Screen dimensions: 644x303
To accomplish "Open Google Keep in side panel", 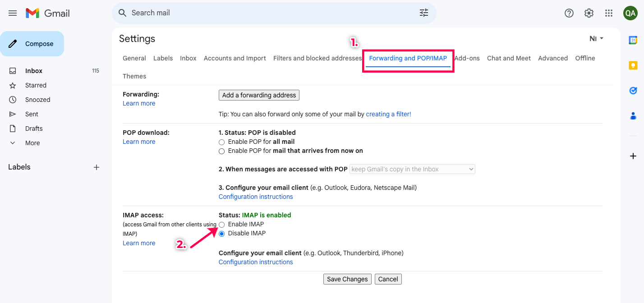I will [x=633, y=65].
